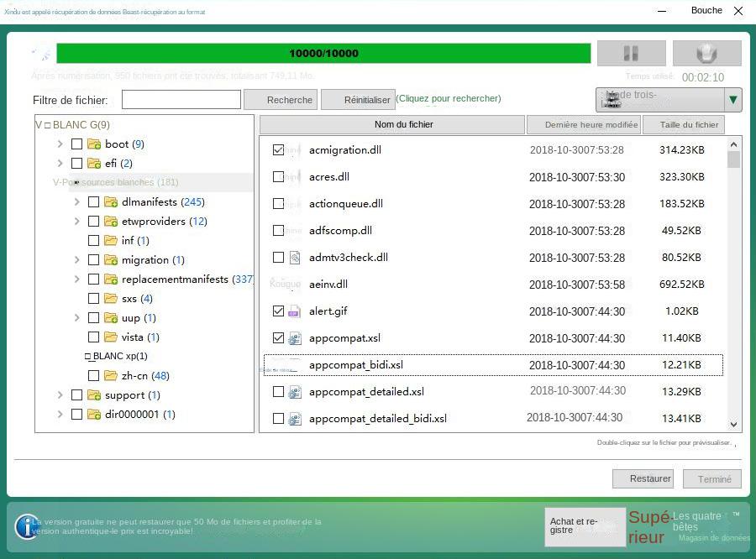Sort by Nom du fichier column
The height and width of the screenshot is (559, 756).
click(x=392, y=125)
